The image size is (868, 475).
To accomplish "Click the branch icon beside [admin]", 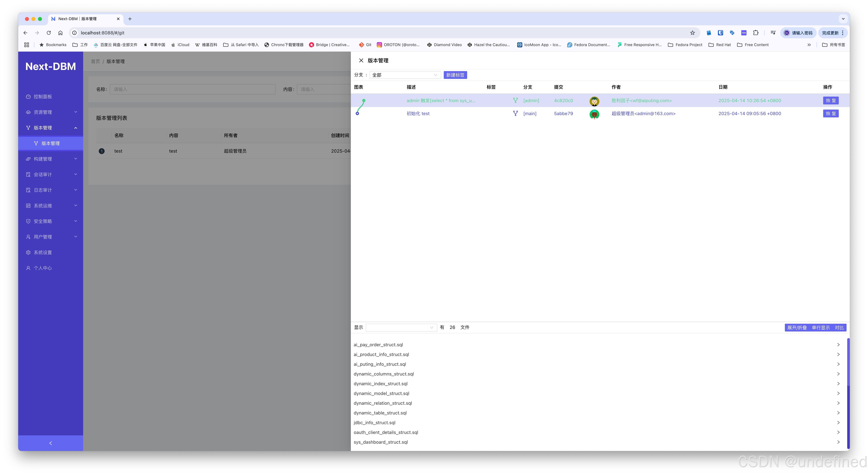I will pyautogui.click(x=515, y=100).
